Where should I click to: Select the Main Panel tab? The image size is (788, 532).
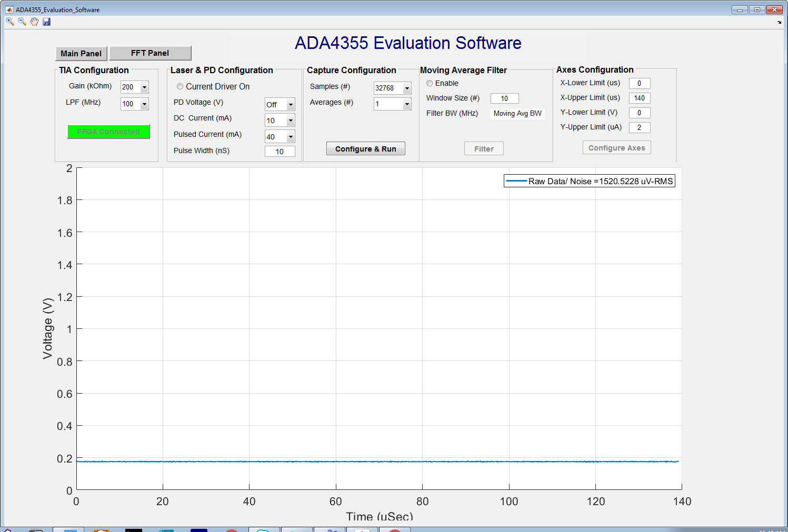point(81,53)
